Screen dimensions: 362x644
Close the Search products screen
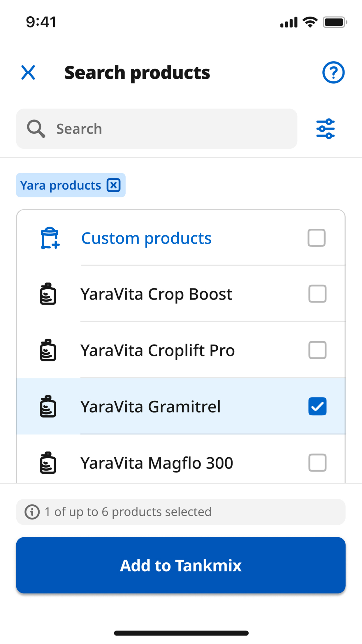28,72
